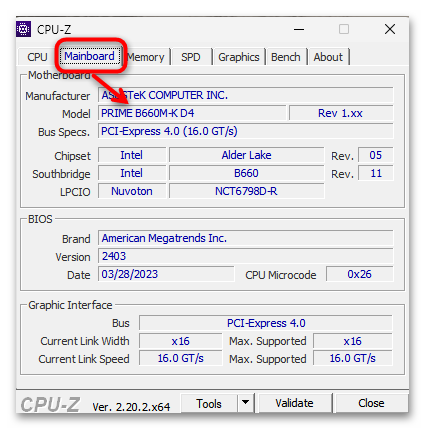Click the Manufacturer field ASUSTeK COMPUTER INC.

point(246,95)
